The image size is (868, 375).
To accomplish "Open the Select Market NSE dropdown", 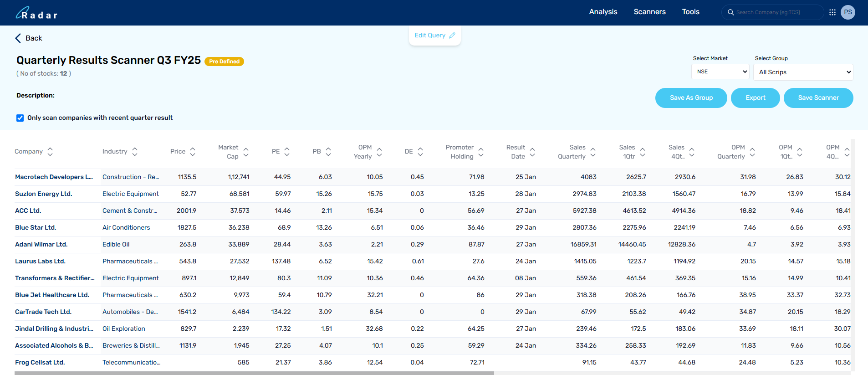I will 720,72.
